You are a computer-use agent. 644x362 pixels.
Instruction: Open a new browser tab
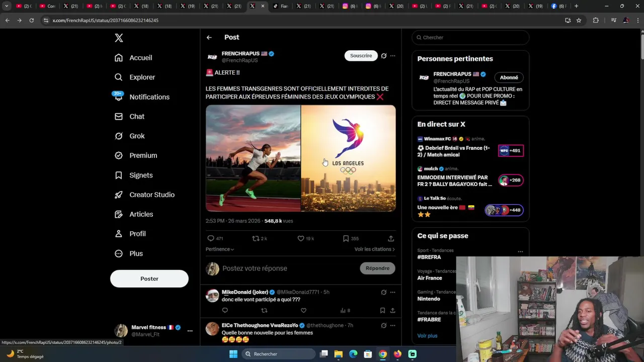click(576, 6)
